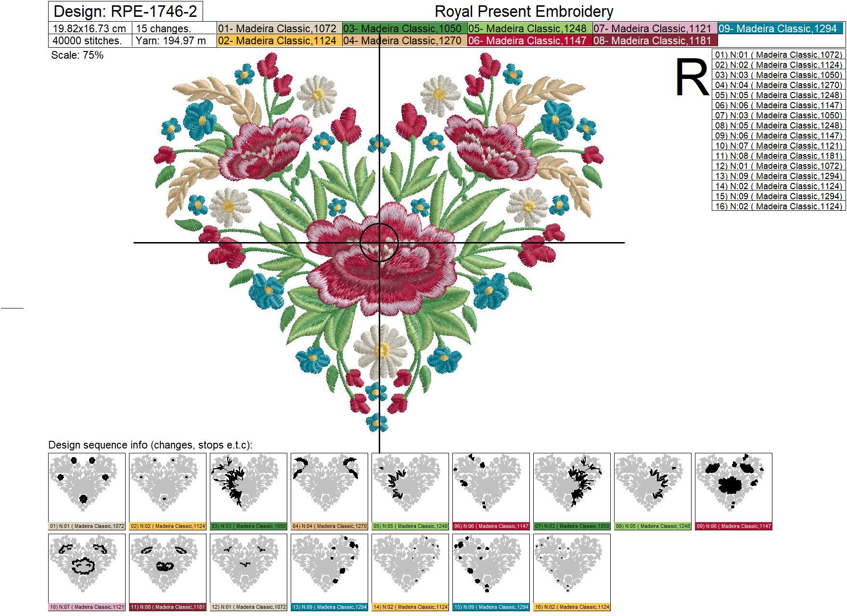Click the 40000 stitches info cell
847x616 pixels.
90,40
